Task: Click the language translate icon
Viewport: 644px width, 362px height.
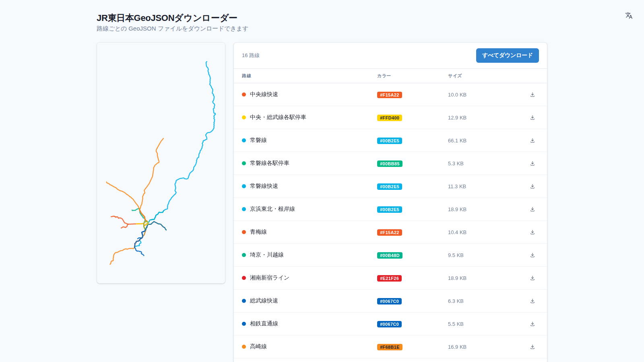Action: point(629,16)
